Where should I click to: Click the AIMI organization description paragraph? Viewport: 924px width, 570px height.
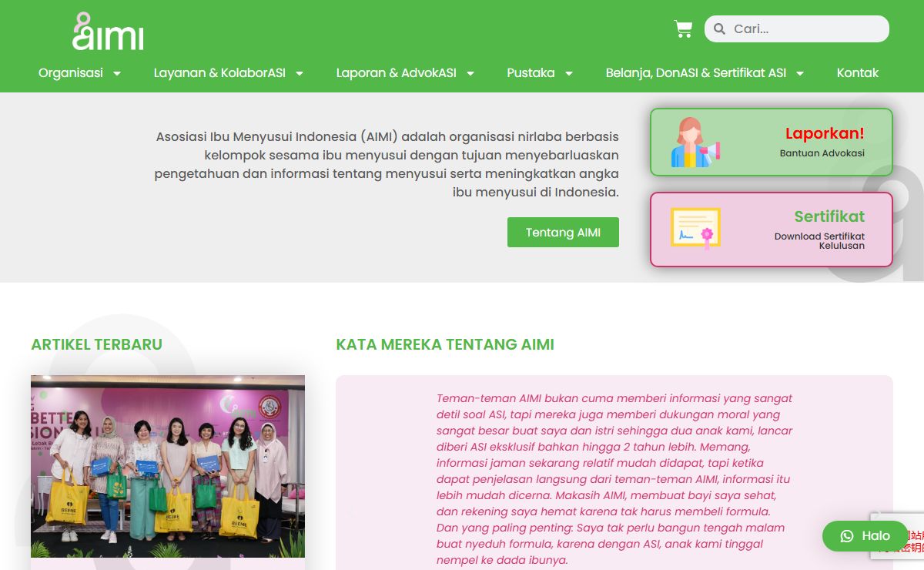[387, 164]
